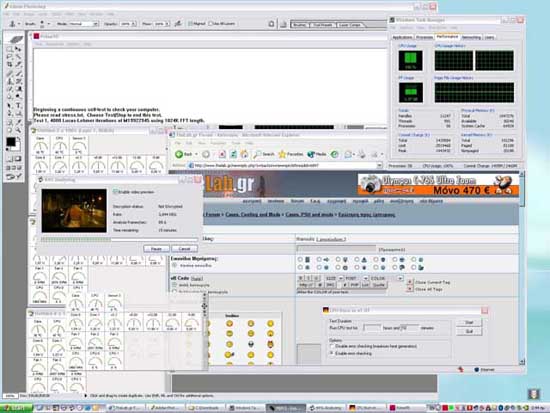
Task: Open the Mode dropdown in Photoshop options bar
Action: point(95,24)
